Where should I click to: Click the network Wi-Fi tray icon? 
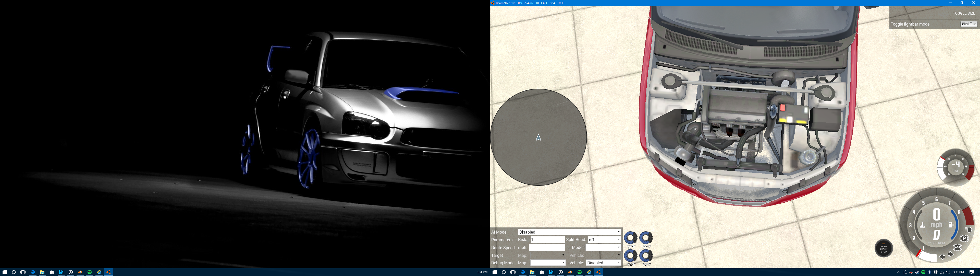pos(942,273)
